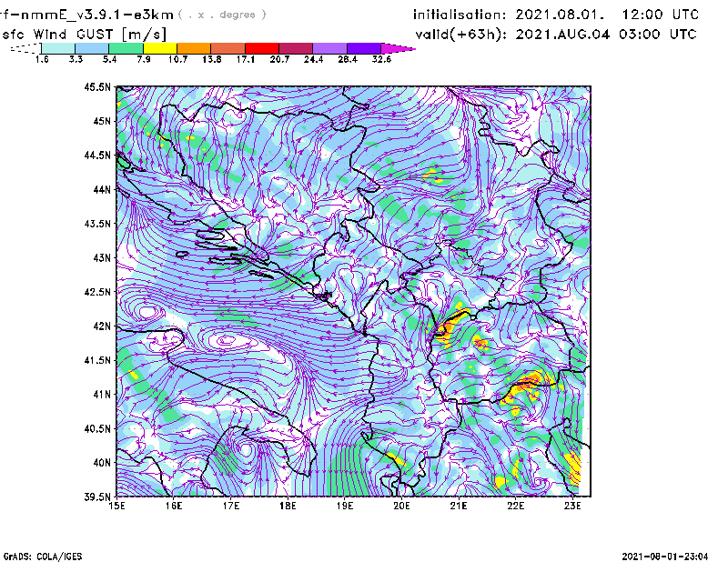Click the model name nmmE_v3.9.1-e3km label
Screen dimensions: 728x562
click(x=86, y=15)
